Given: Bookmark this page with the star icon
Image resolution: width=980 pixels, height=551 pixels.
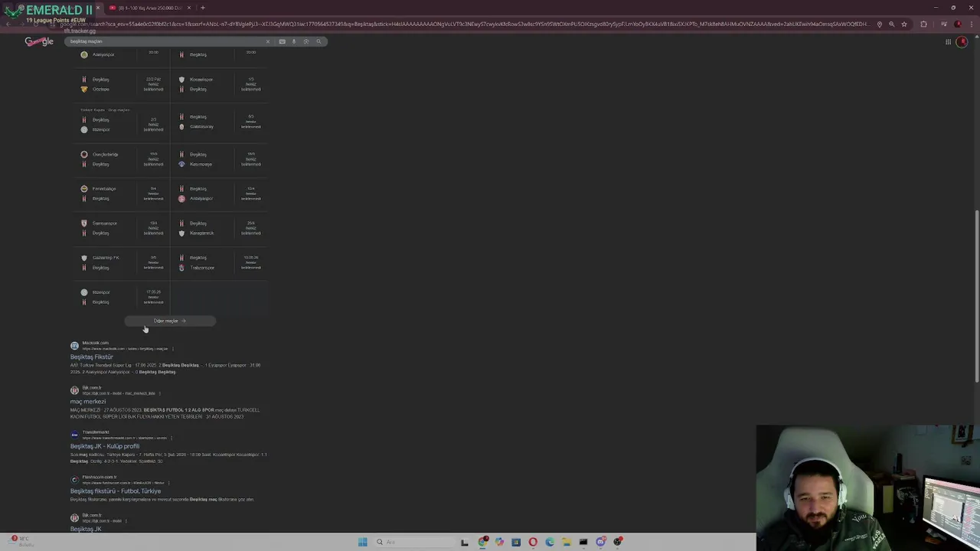Looking at the screenshot, I should pyautogui.click(x=904, y=24).
